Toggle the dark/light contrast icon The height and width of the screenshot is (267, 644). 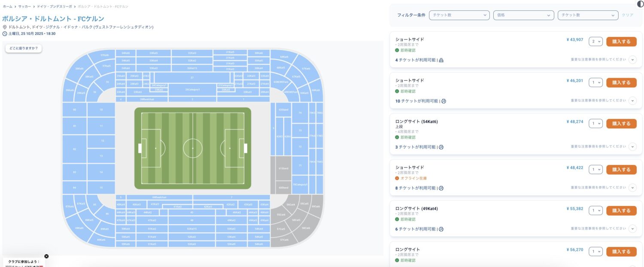pos(640,4)
